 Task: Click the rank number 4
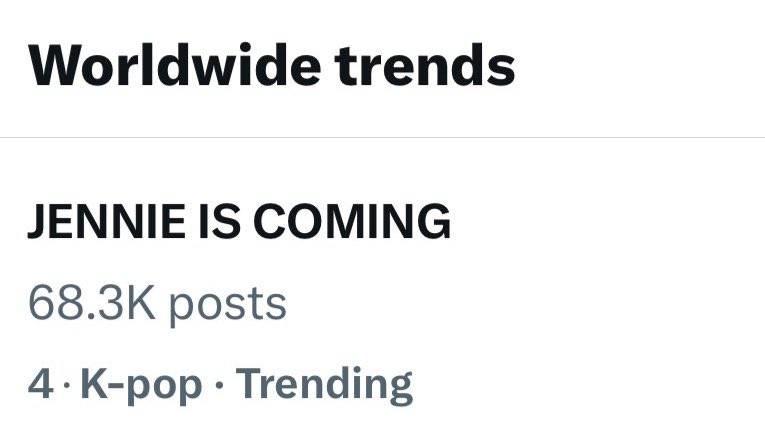click(x=41, y=385)
